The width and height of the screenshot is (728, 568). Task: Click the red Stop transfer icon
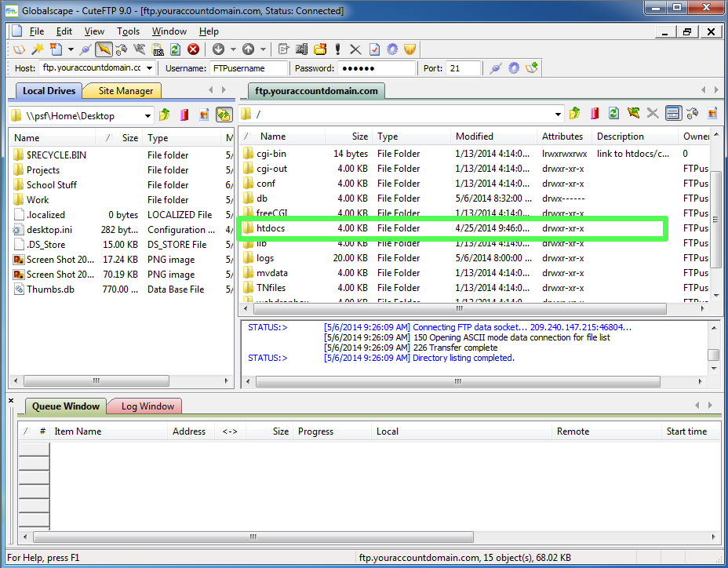point(193,49)
